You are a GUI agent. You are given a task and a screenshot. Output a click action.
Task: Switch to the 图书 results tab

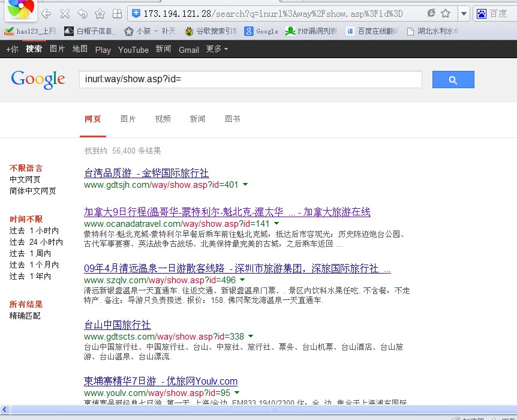coord(233,119)
